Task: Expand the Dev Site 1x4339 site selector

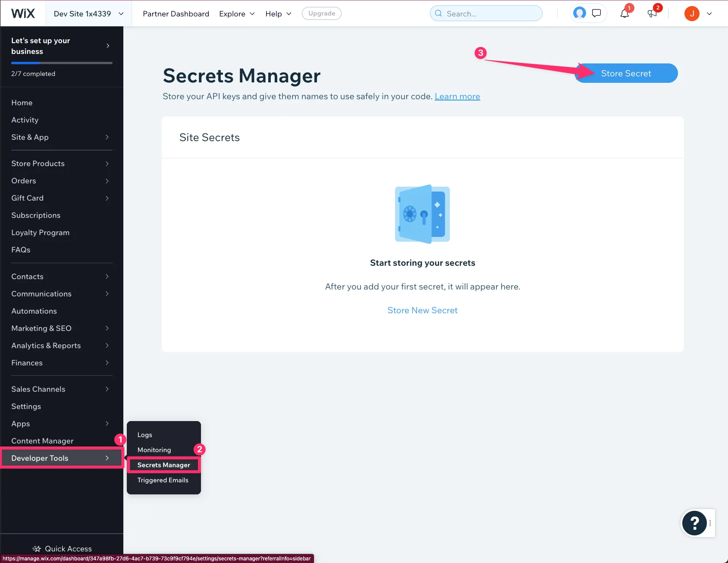Action: 89,14
